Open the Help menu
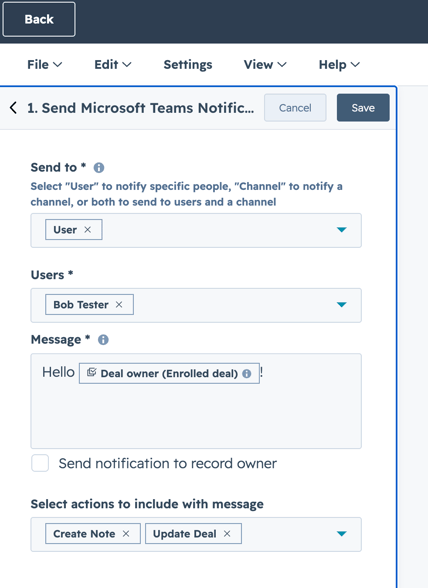428x588 pixels. point(339,64)
